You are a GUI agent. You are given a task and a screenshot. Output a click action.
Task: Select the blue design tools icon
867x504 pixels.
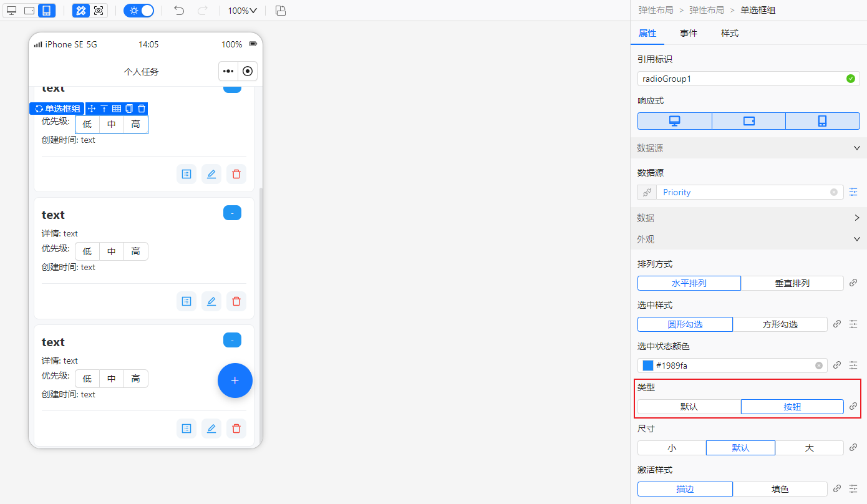[x=80, y=11]
